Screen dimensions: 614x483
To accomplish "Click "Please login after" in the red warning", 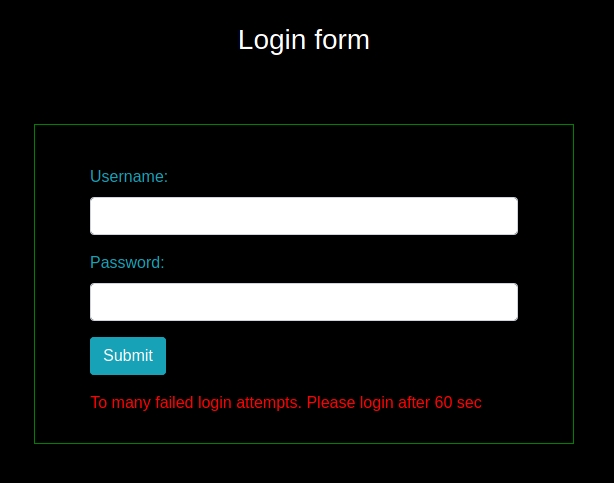I will [x=368, y=403].
